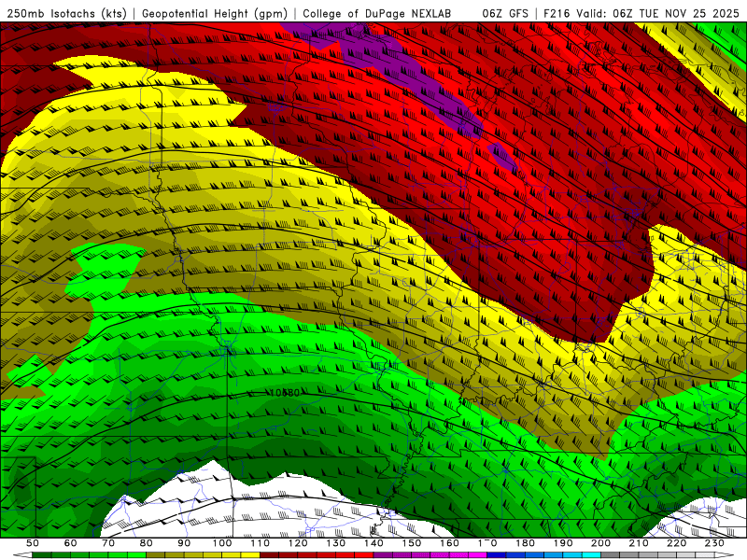Click the right arrow end of color bar
Viewport: 747px width, 560px height.
(725, 555)
